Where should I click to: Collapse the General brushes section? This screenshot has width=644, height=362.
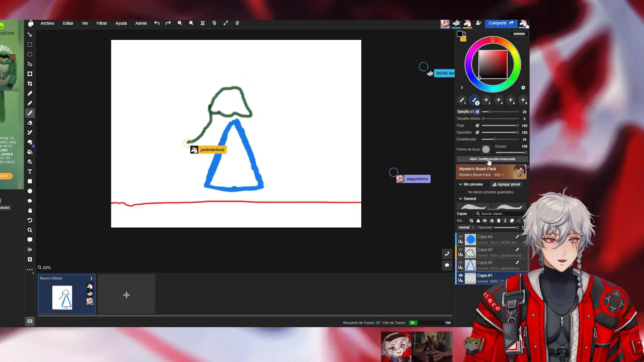pyautogui.click(x=460, y=199)
